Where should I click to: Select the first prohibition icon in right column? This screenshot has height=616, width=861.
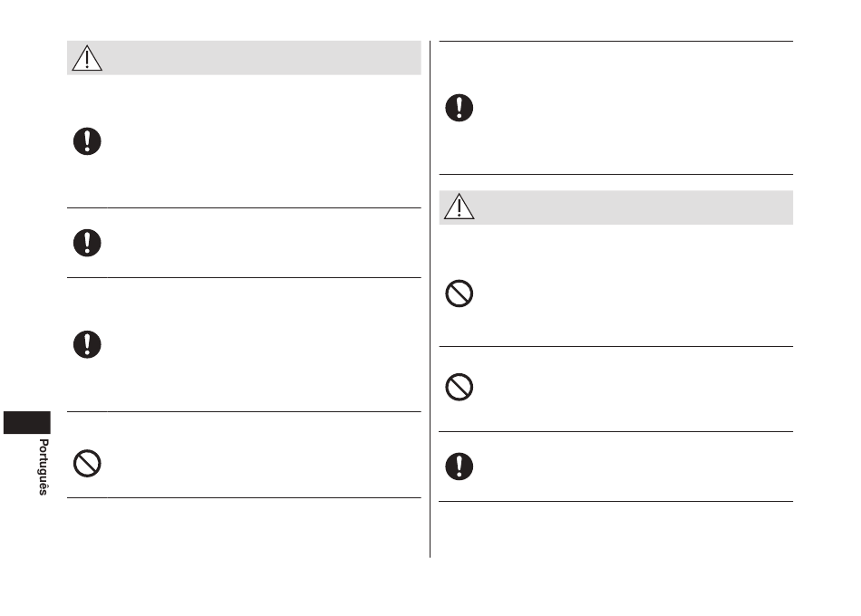[x=460, y=294]
